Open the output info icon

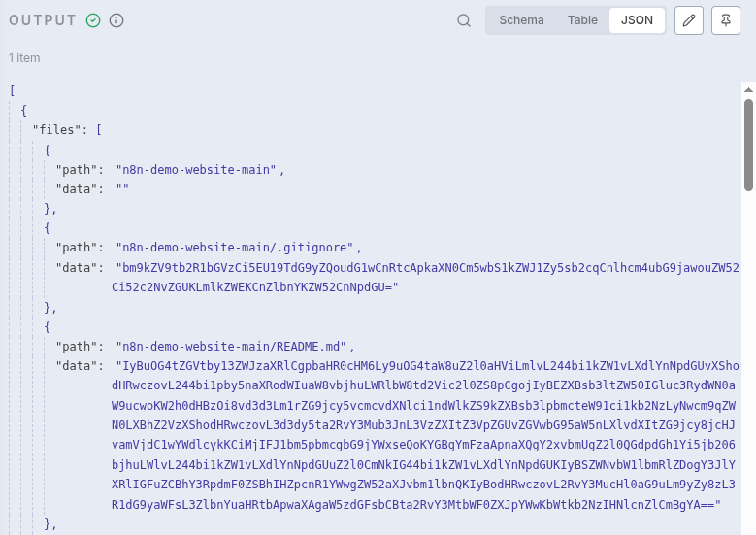pos(116,20)
